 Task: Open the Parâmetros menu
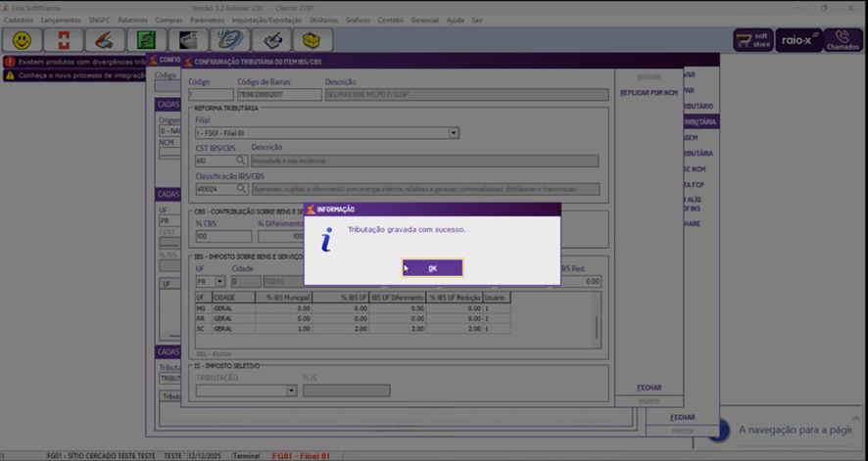pos(207,20)
